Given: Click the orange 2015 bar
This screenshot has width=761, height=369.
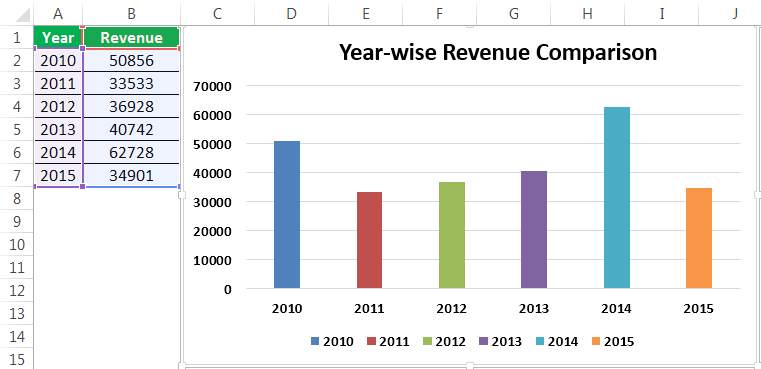Looking at the screenshot, I should [699, 238].
